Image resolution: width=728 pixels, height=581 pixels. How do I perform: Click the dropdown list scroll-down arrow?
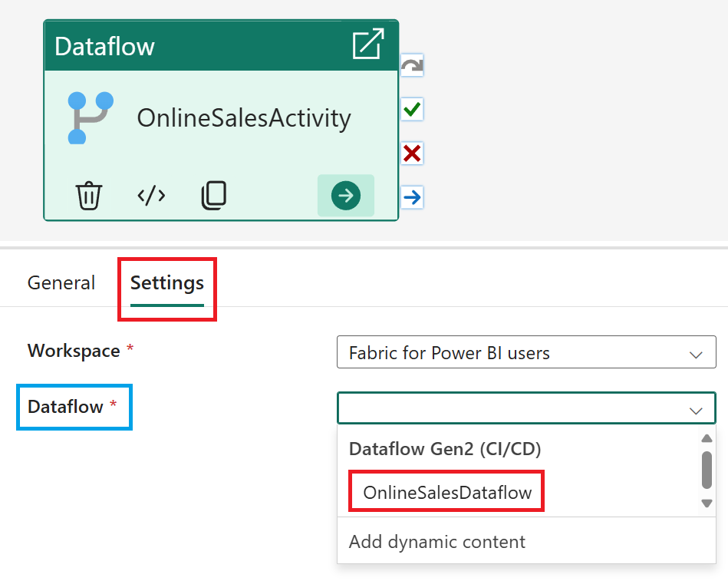point(707,503)
